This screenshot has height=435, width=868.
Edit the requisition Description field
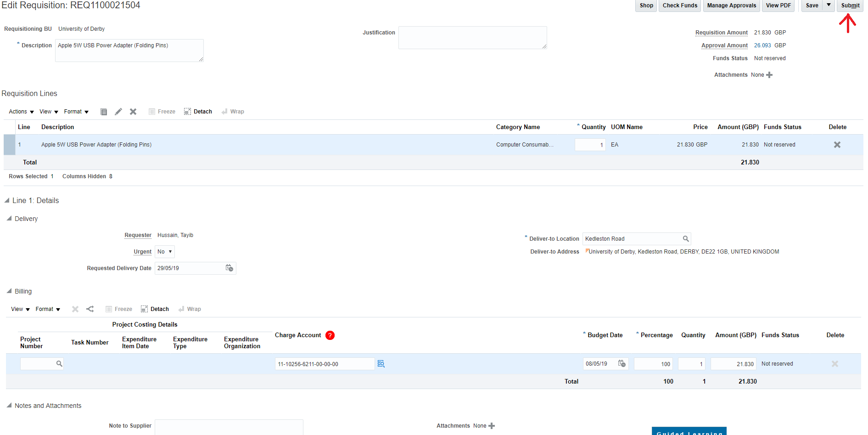coord(129,50)
